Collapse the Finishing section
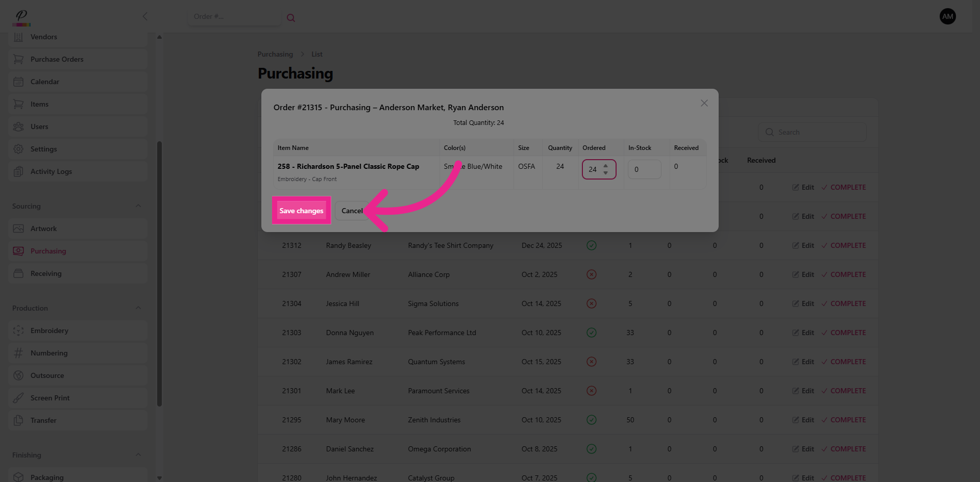The image size is (980, 482). click(138, 455)
